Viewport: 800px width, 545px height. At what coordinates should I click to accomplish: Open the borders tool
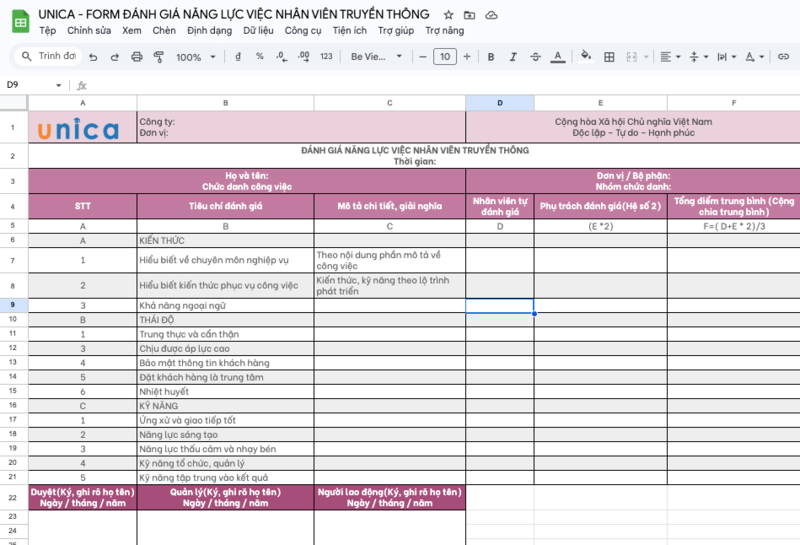coord(609,57)
